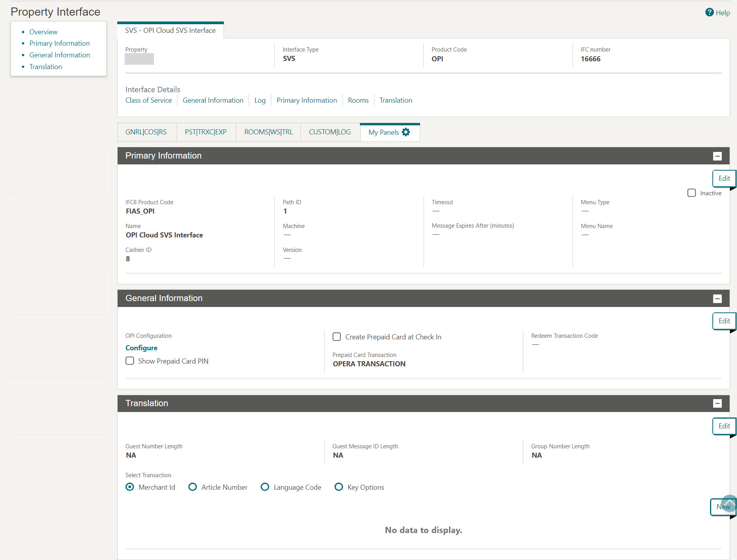Viewport: 737px width, 560px height.
Task: Mark the interface as Inactive
Action: (692, 193)
